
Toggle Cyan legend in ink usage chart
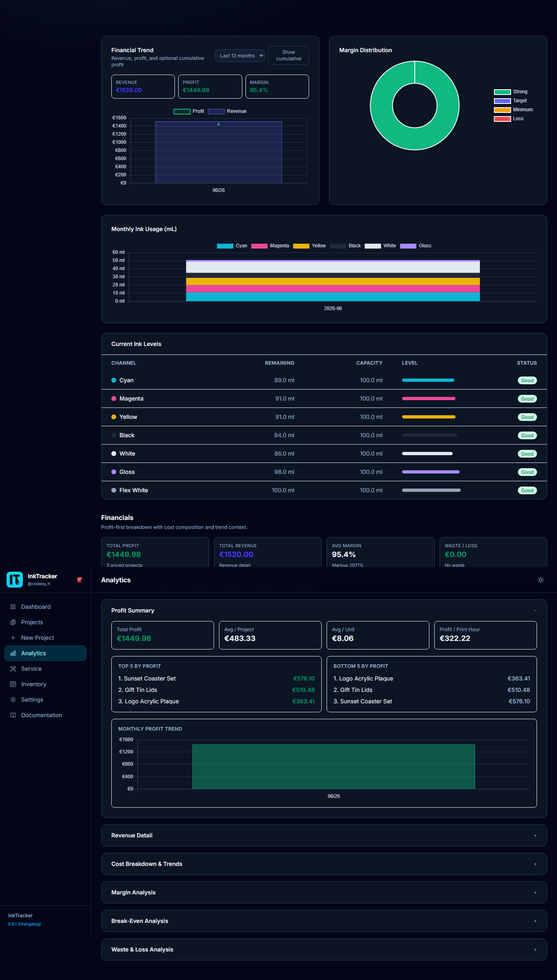click(x=232, y=246)
